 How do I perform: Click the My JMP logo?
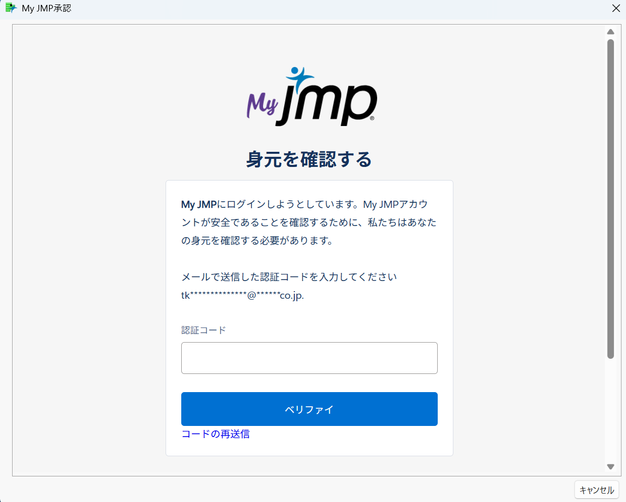[x=311, y=97]
